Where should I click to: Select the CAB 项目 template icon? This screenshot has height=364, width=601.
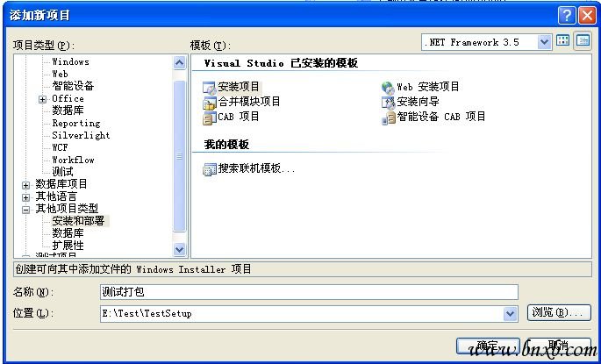(x=210, y=118)
